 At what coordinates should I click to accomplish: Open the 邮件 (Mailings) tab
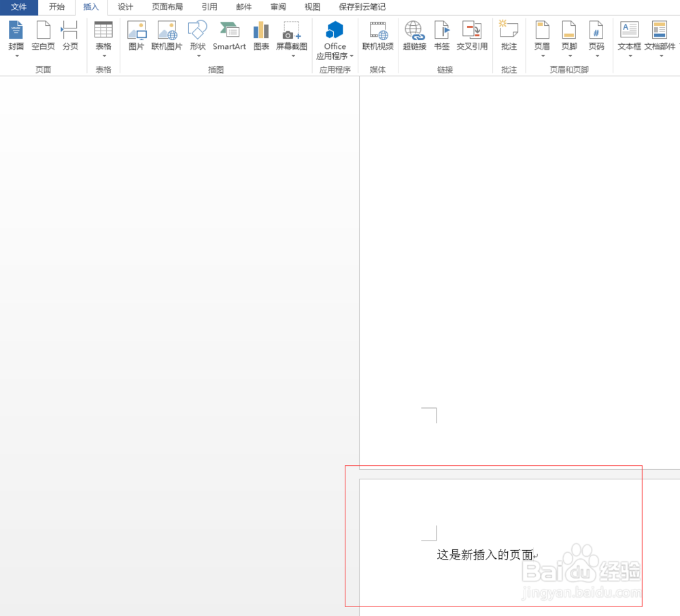pos(243,7)
